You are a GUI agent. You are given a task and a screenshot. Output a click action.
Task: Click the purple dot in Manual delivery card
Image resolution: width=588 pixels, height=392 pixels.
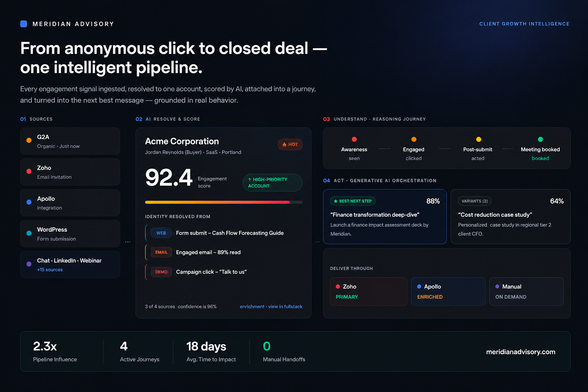[497, 286]
